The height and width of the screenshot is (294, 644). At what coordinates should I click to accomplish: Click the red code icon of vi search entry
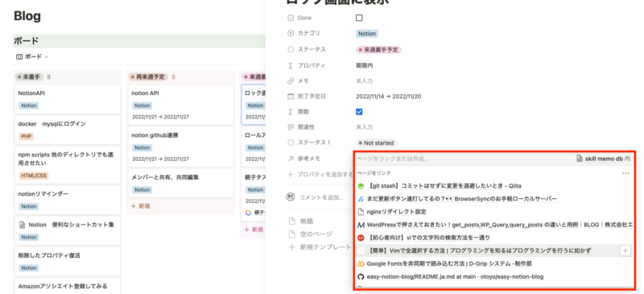tap(361, 238)
